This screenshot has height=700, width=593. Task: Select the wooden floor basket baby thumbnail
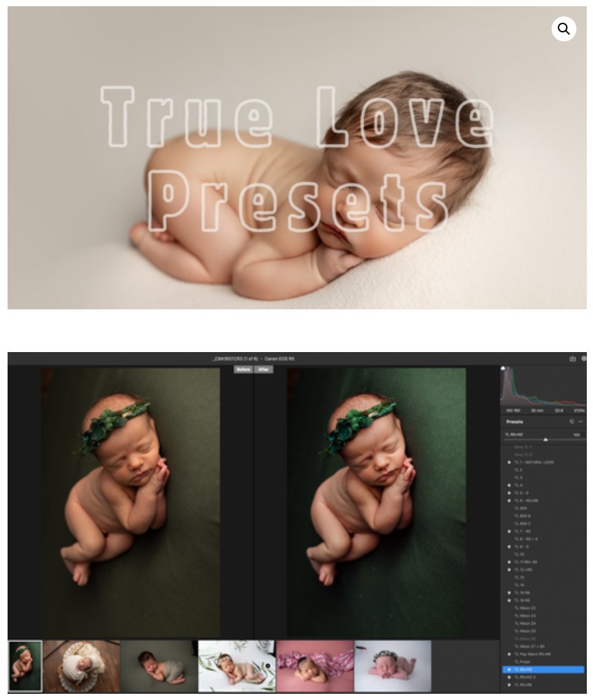point(81,666)
